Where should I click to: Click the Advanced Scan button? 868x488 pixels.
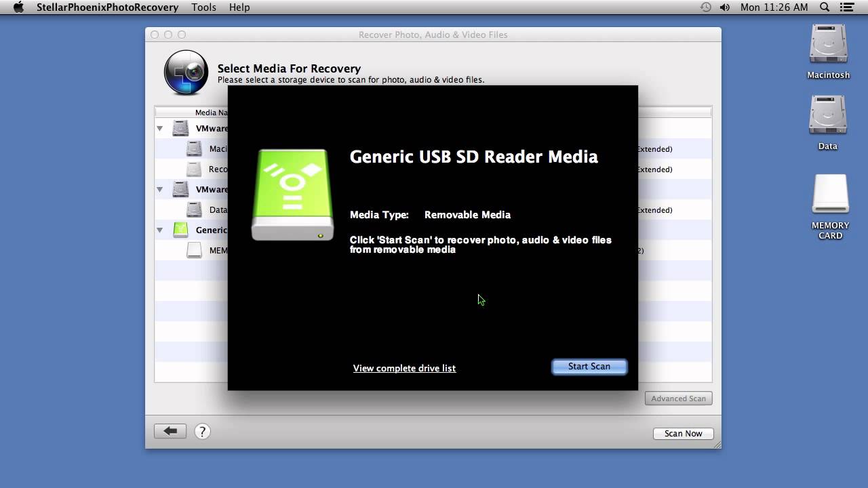(678, 399)
